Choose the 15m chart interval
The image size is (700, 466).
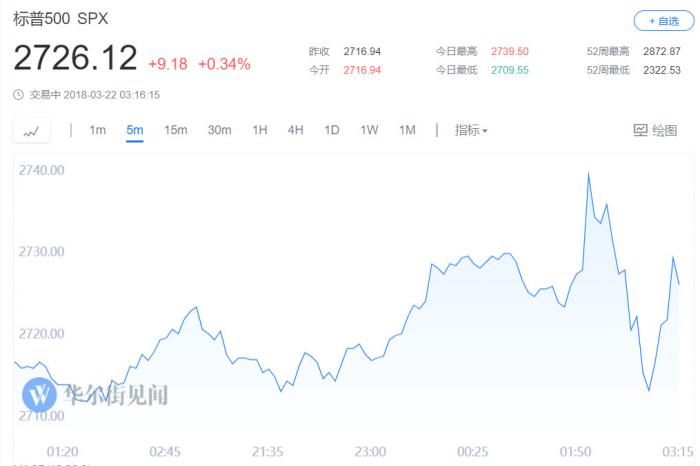(x=175, y=130)
